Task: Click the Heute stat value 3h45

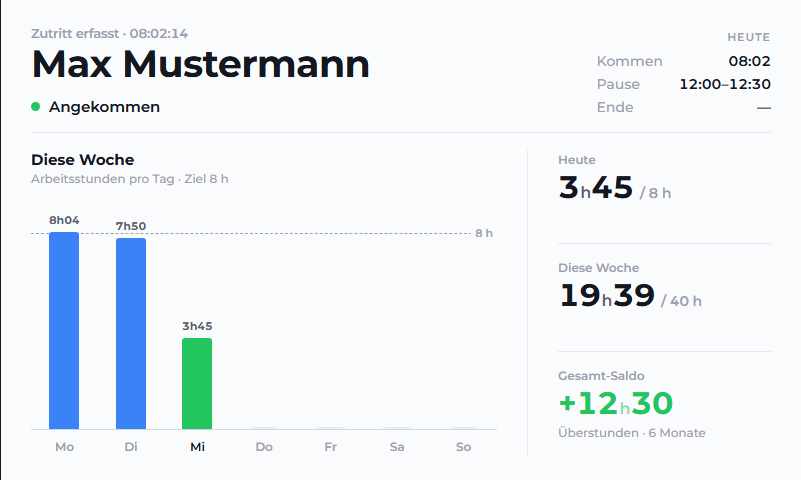Action: pyautogui.click(x=596, y=187)
